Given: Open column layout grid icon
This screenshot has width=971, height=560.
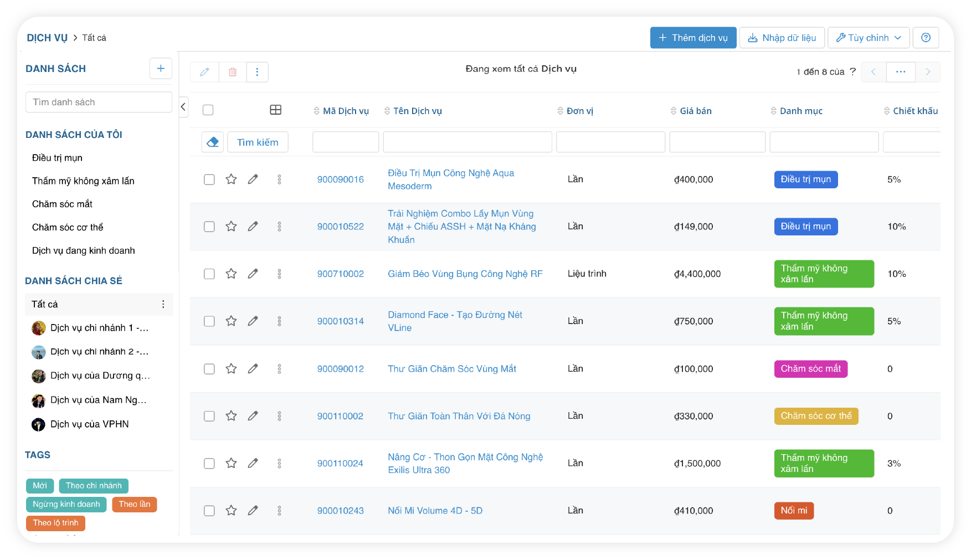Looking at the screenshot, I should click(275, 110).
